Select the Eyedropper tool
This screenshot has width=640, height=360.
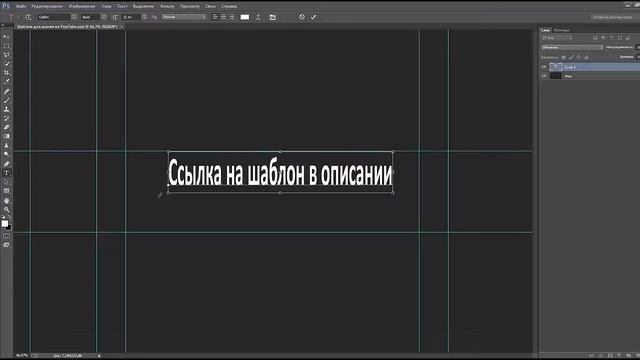coord(6,82)
